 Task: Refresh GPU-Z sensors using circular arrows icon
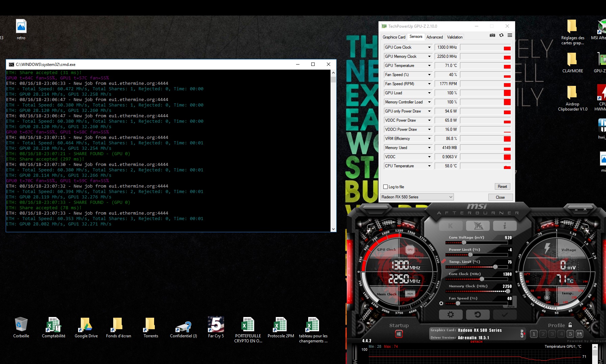(501, 35)
